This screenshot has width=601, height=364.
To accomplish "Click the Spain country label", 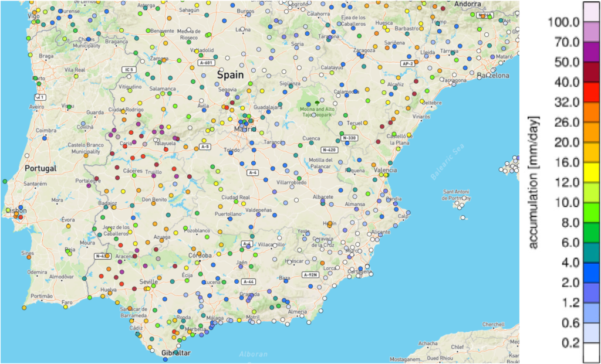I will click(x=230, y=75).
